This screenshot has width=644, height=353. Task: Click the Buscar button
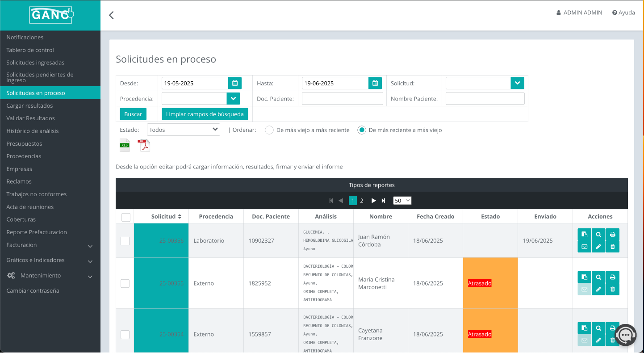(x=133, y=114)
